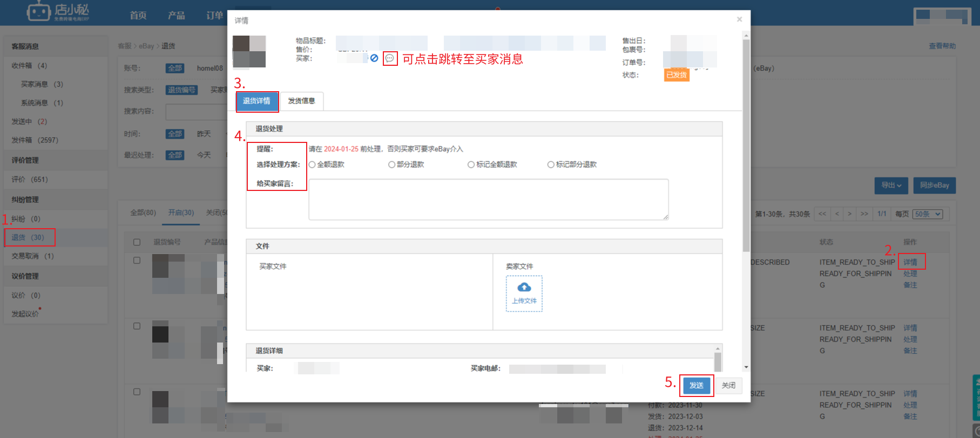The width and height of the screenshot is (980, 438).
Task: Choose the 部分退款 radio option
Action: pos(391,165)
